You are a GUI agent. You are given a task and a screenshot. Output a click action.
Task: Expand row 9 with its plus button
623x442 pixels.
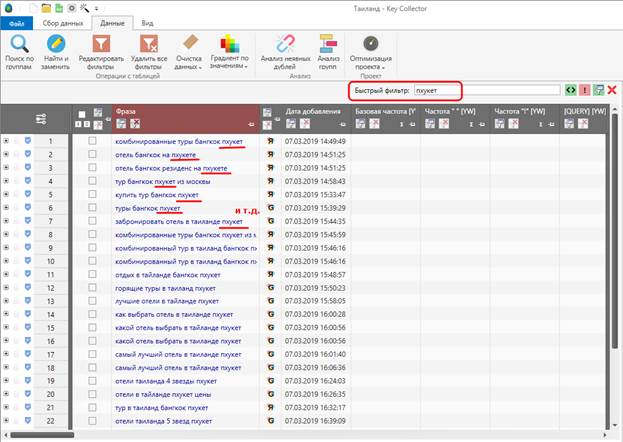click(6, 247)
